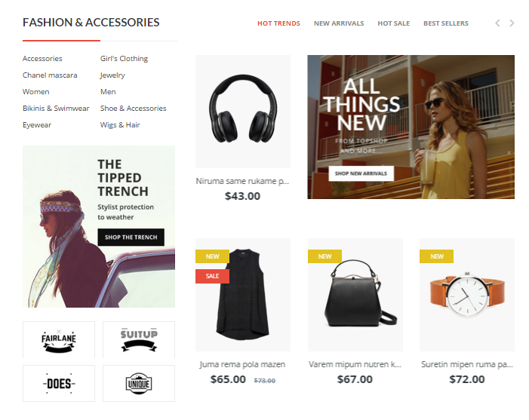Click the Shop New Arrivals button
This screenshot has width=529, height=420.
tap(361, 173)
